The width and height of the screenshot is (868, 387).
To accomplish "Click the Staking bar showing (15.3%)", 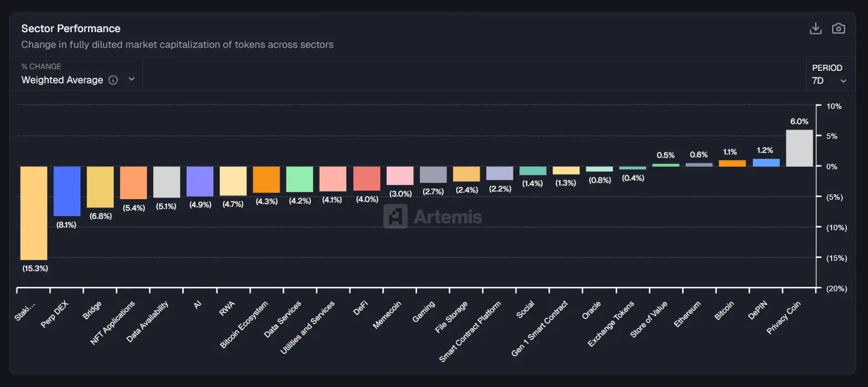I will [34, 213].
